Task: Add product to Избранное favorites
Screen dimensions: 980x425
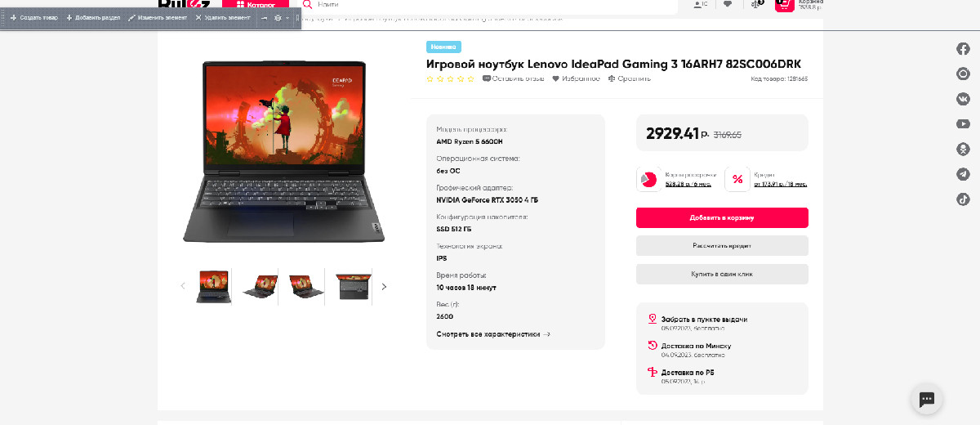Action: tap(576, 78)
